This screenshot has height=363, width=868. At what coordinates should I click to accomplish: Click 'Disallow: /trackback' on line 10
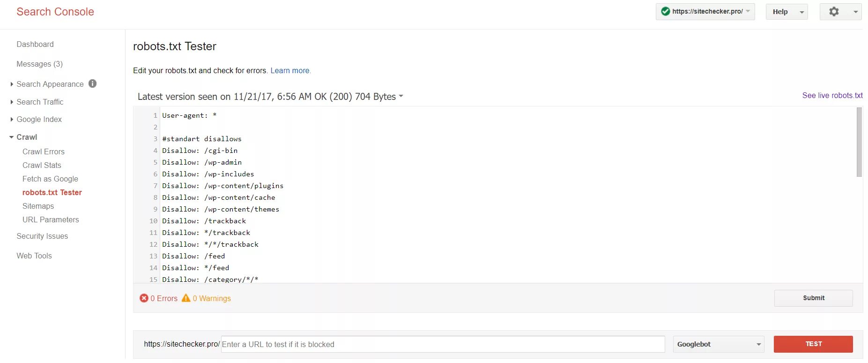(x=204, y=221)
